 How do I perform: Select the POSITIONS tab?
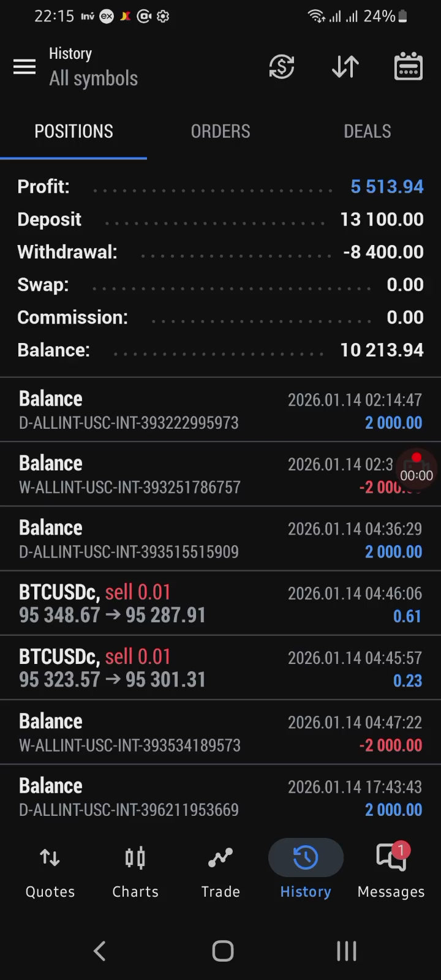73,131
